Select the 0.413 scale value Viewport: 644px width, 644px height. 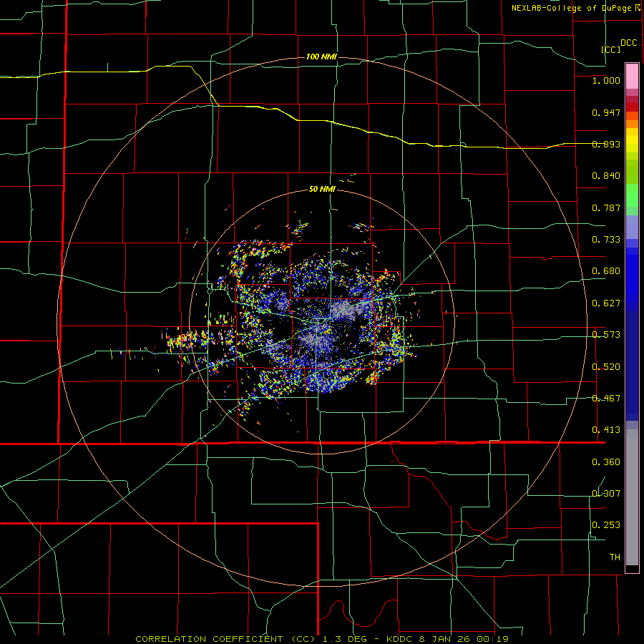point(606,430)
